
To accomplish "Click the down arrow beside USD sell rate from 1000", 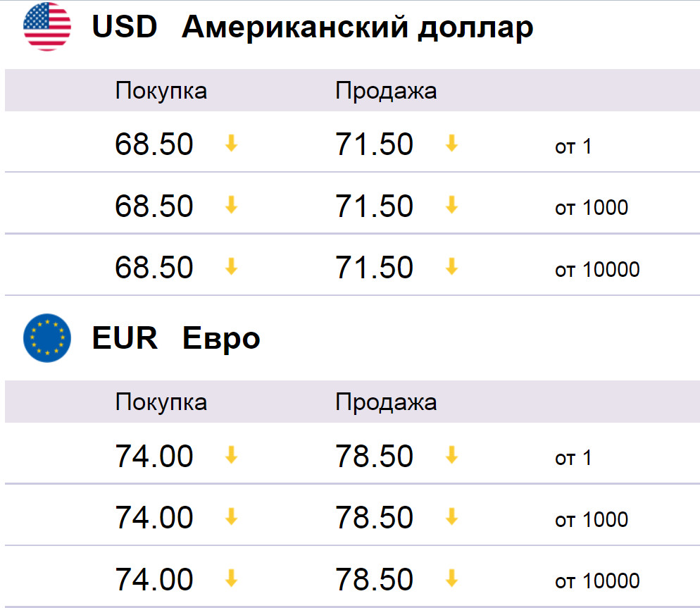I will click(452, 206).
